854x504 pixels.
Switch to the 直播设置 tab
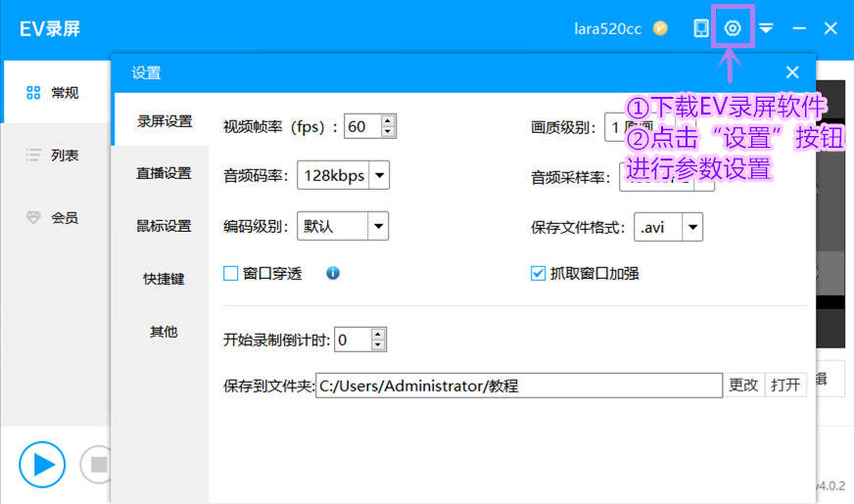(164, 173)
